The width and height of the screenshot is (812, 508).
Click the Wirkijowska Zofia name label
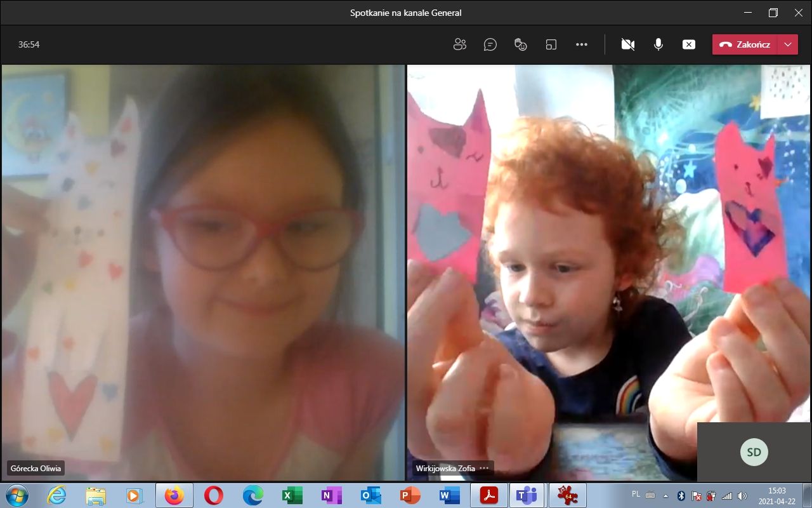point(445,469)
